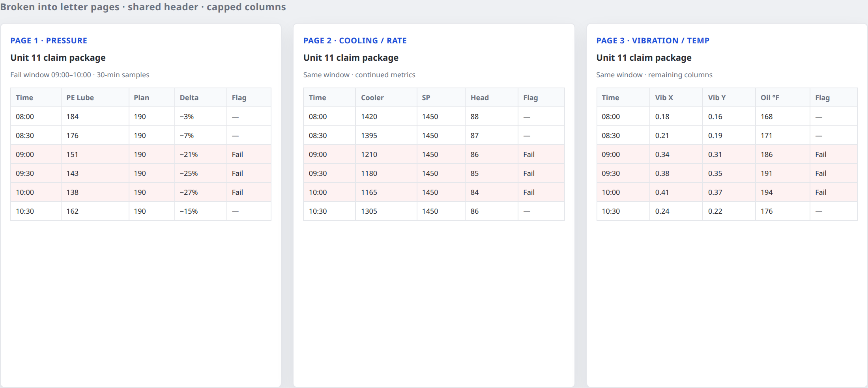This screenshot has width=868, height=388.
Task: Click the 'PAGE 1 · PRESSURE' label
Action: [x=49, y=41]
